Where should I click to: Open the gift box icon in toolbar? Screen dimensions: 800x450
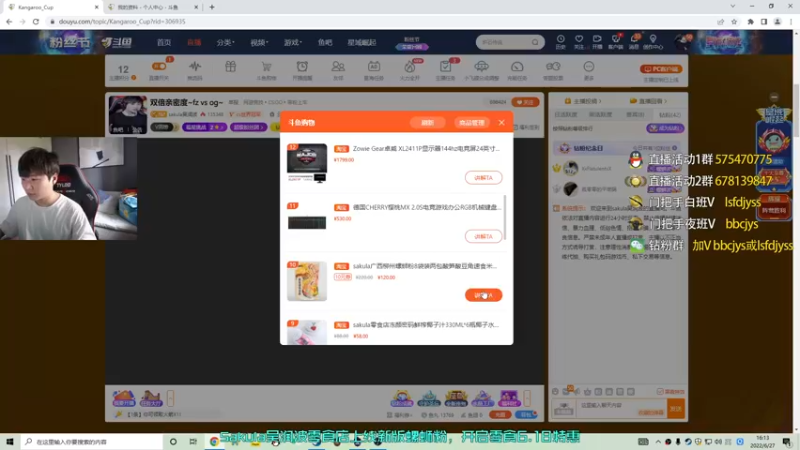pos(231,66)
